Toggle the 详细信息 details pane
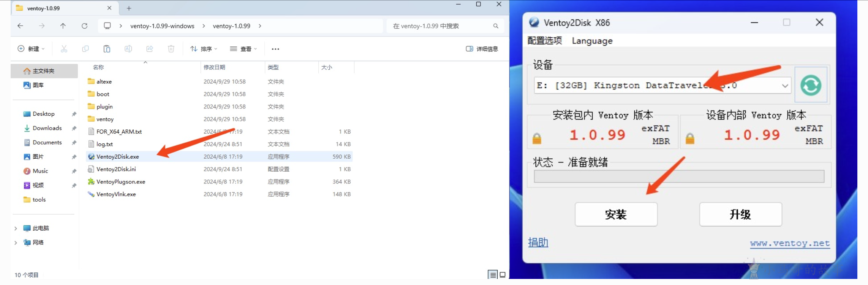Viewport: 868px width, 285px height. coord(482,49)
